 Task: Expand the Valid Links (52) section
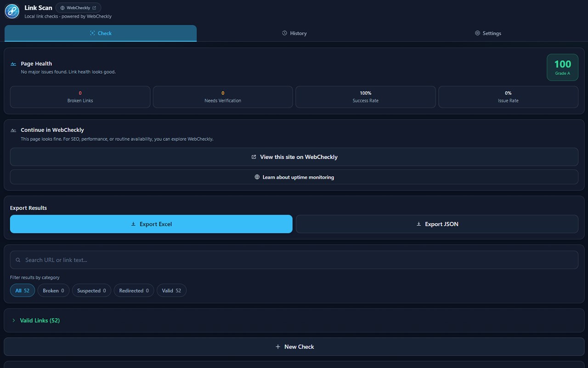(x=294, y=320)
